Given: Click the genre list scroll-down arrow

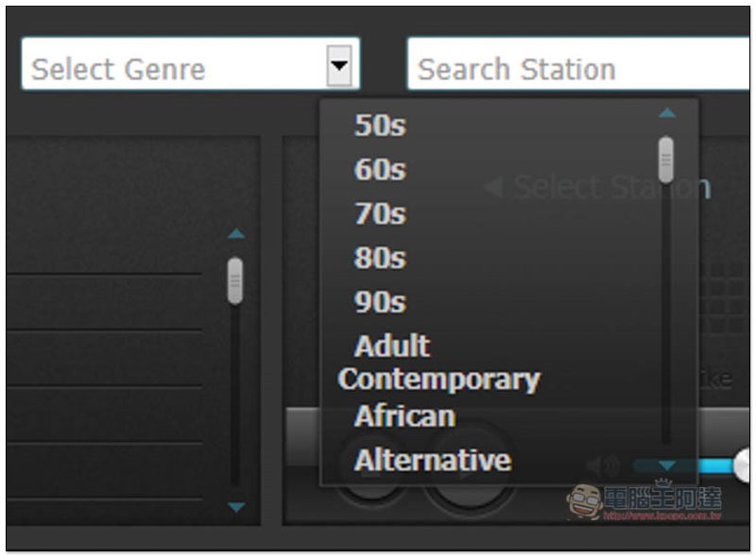Looking at the screenshot, I should pyautogui.click(x=667, y=465).
